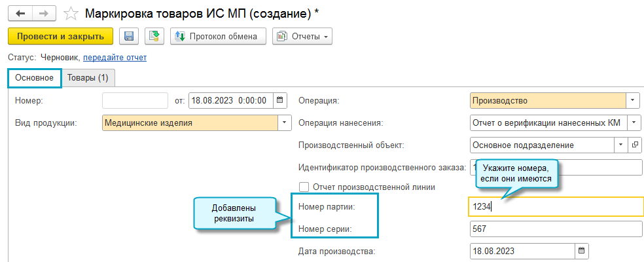Open the Отчеты dropdown menu
Viewport: 644px width, 262px height.
[x=302, y=37]
